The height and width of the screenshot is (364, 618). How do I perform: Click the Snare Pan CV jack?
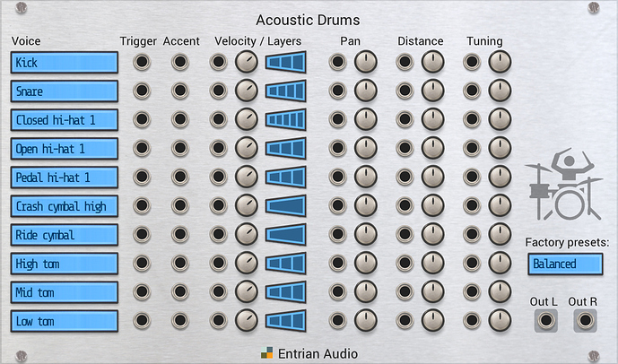tap(338, 91)
